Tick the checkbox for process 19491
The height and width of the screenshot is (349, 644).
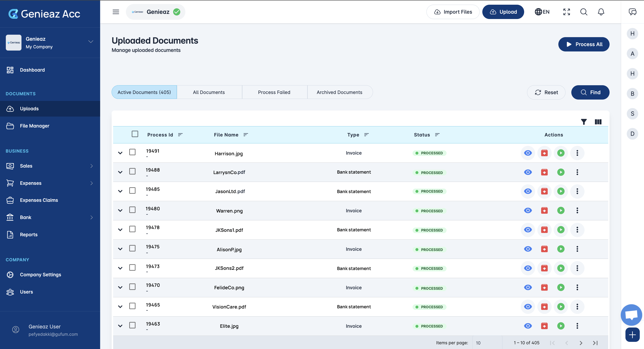132,152
